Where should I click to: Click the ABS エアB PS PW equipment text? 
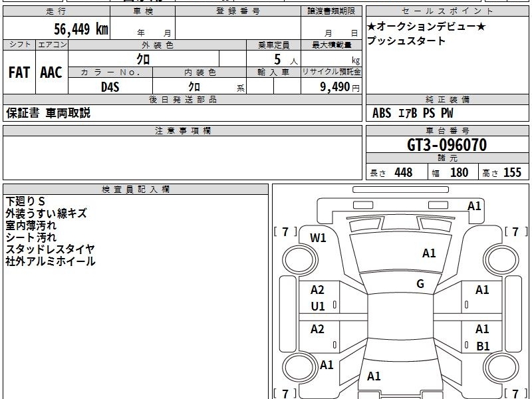(x=412, y=113)
